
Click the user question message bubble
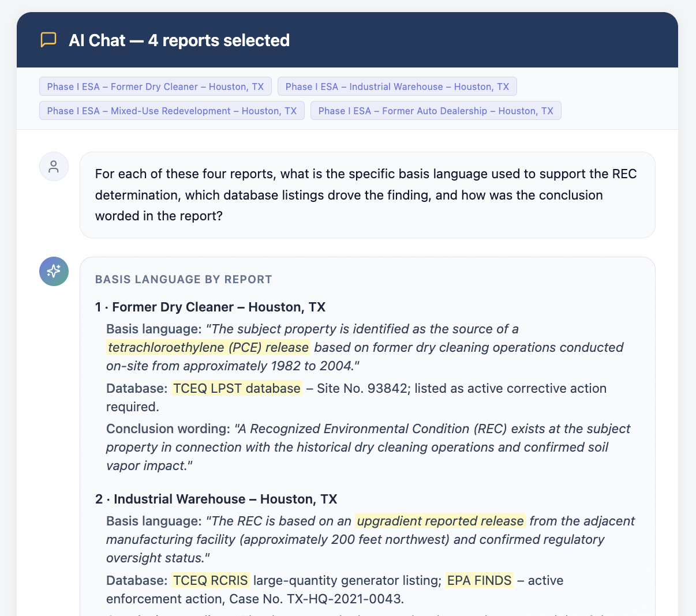[368, 195]
